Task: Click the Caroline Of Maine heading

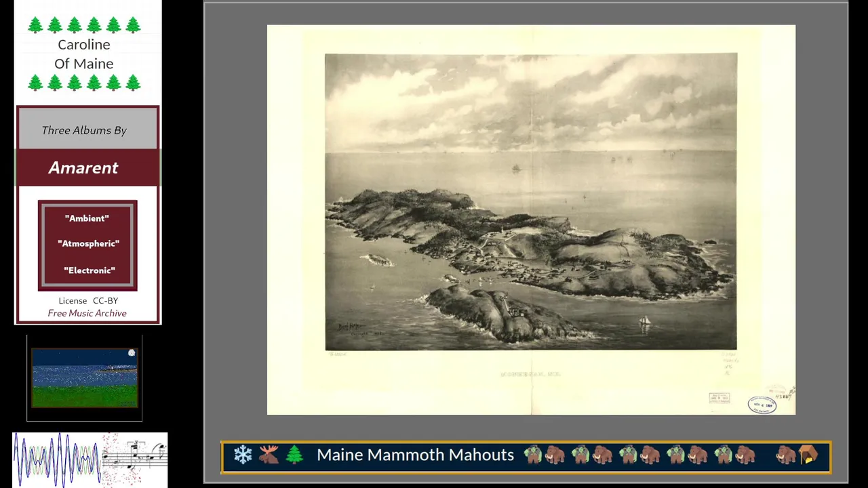Action: pyautogui.click(x=84, y=54)
